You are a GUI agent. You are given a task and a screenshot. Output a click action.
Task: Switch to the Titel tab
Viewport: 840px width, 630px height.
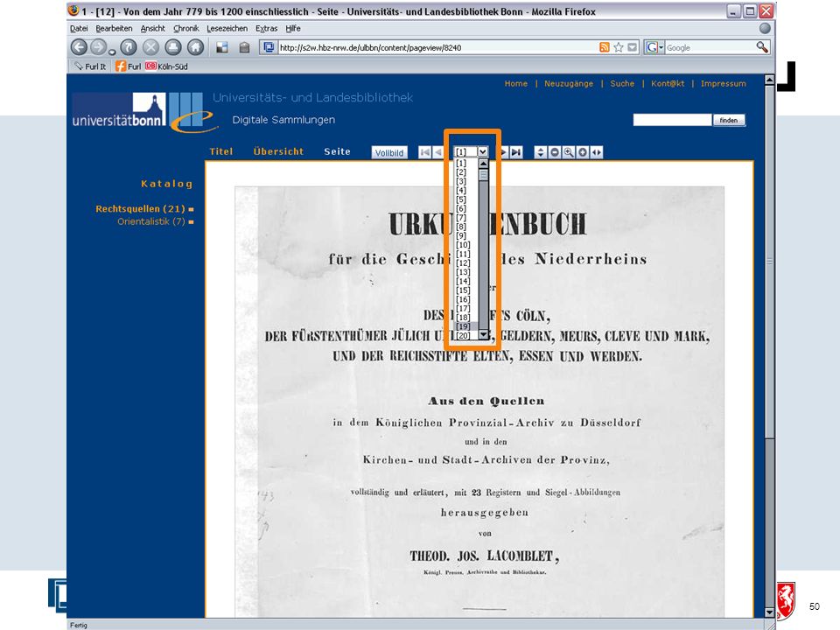tap(221, 151)
